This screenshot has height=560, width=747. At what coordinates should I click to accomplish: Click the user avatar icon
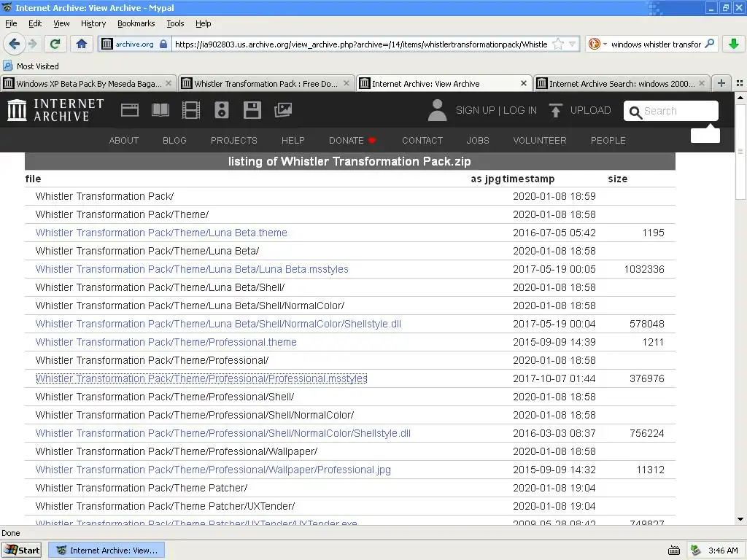pos(437,110)
